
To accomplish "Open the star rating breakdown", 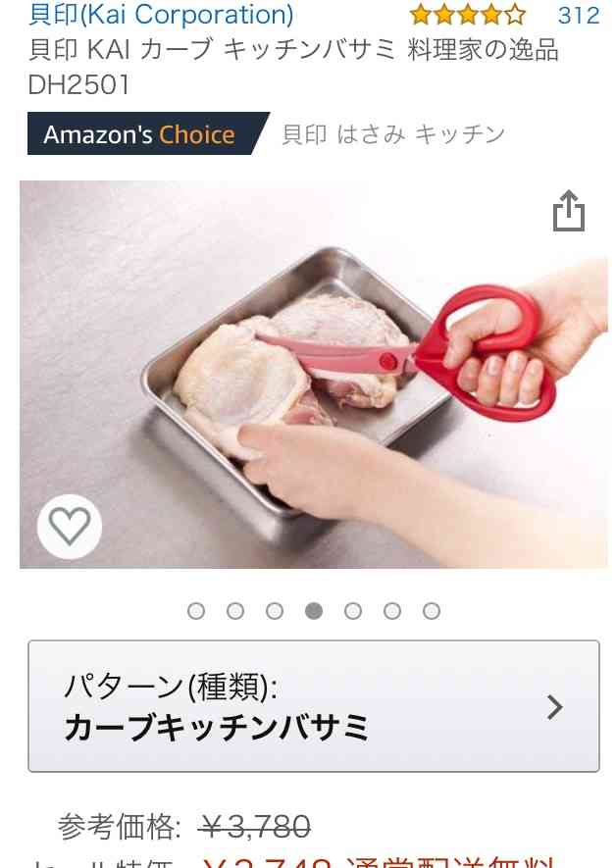I will pos(468,15).
